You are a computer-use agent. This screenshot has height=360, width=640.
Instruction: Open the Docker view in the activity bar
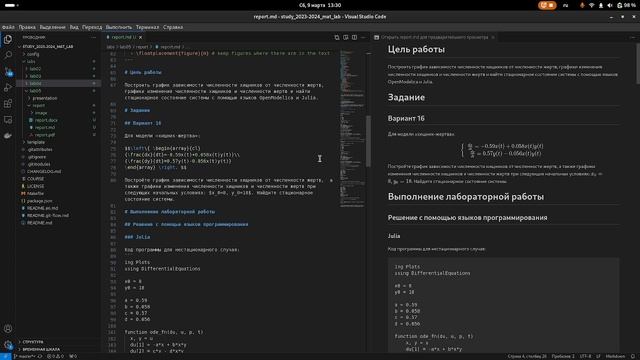pyautogui.click(x=8, y=136)
